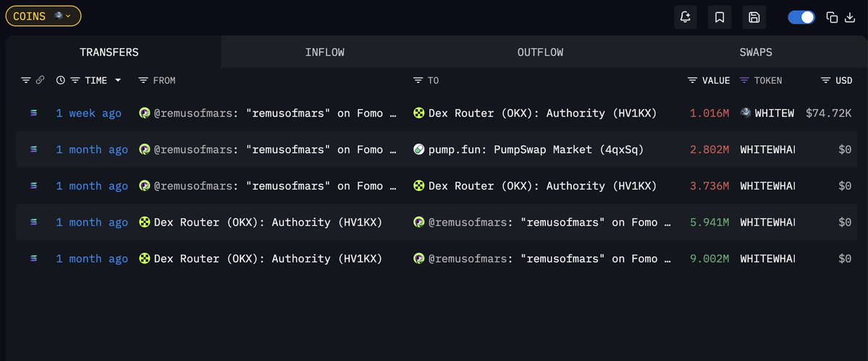
Task: Click the save floppy disk icon
Action: coord(754,17)
